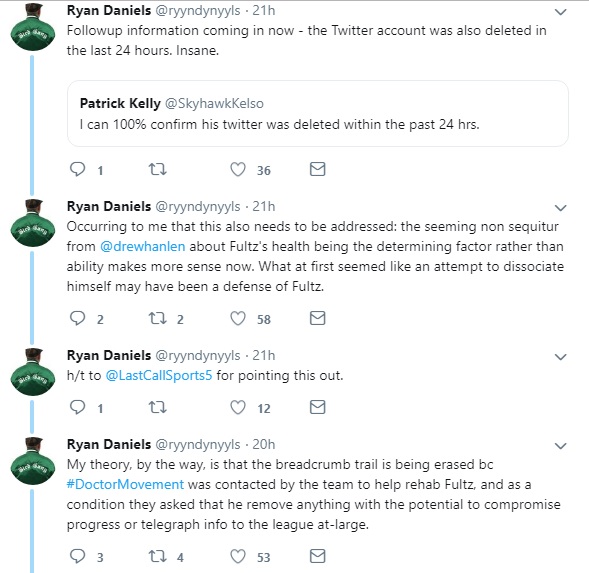Retweet the tweet about Fultz's health
589x573 pixels.
pyautogui.click(x=158, y=318)
